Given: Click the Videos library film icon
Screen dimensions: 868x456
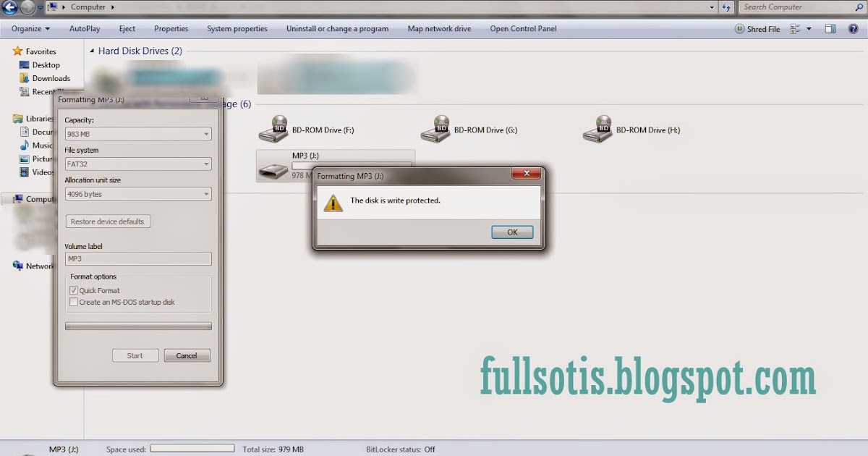Looking at the screenshot, I should (25, 172).
